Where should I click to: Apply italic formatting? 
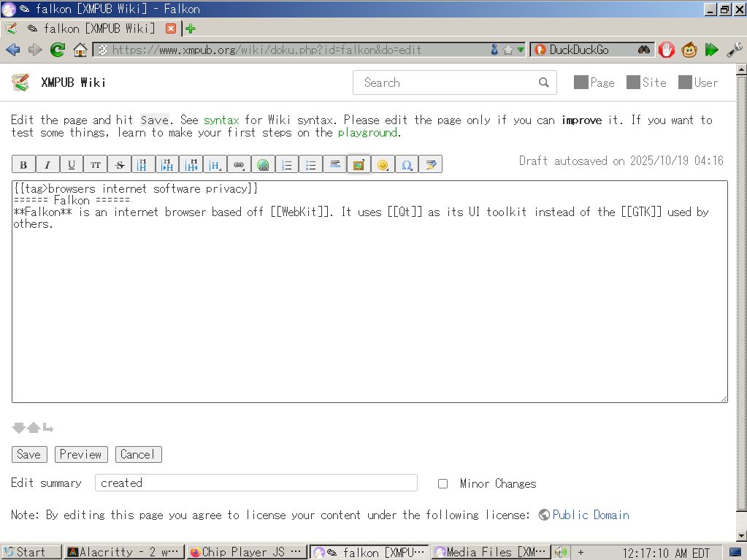(x=47, y=164)
